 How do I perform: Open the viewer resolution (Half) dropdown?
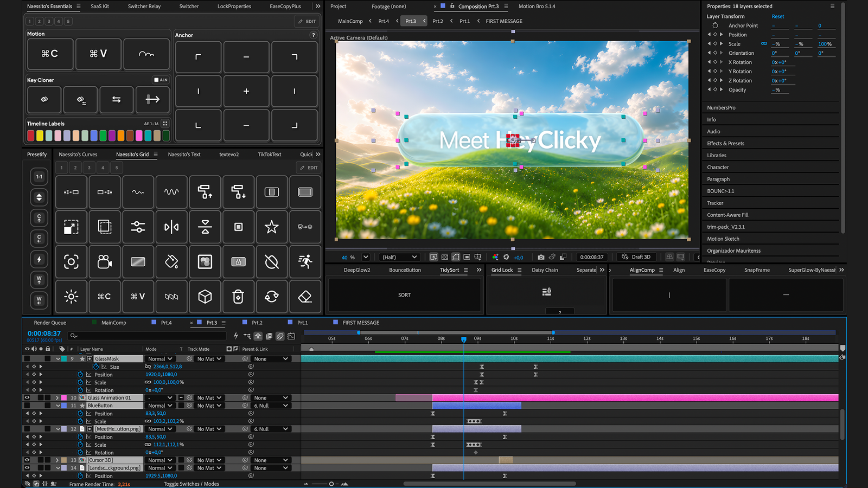pos(399,257)
